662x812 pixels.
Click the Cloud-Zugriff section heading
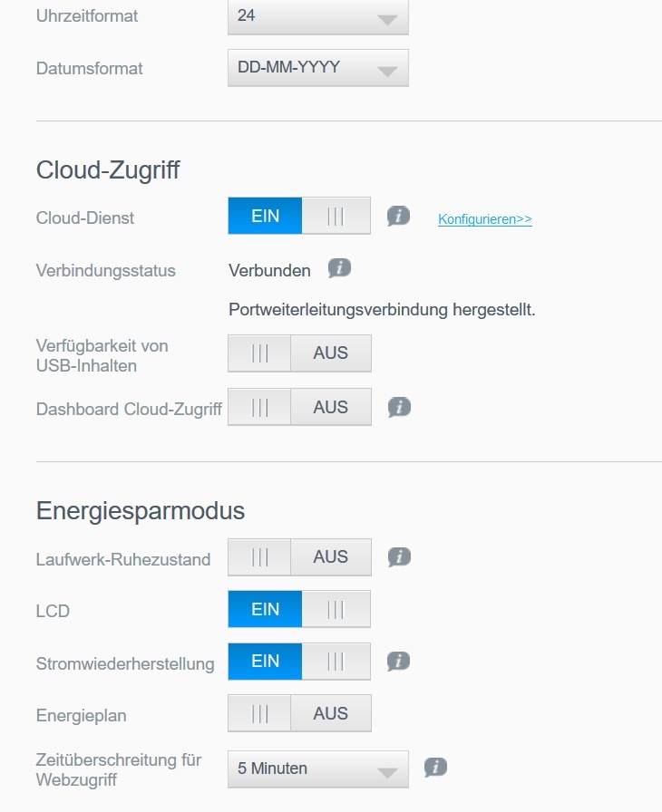point(108,169)
